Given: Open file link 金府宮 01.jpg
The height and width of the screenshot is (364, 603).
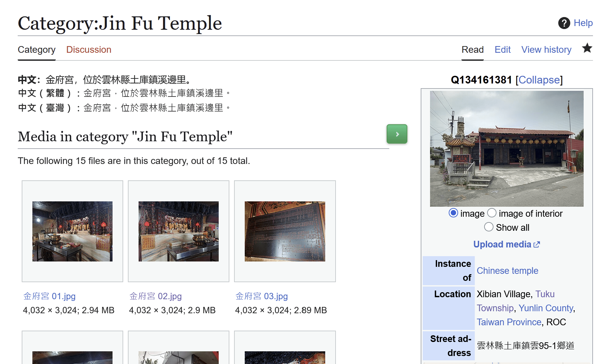Looking at the screenshot, I should tap(49, 296).
